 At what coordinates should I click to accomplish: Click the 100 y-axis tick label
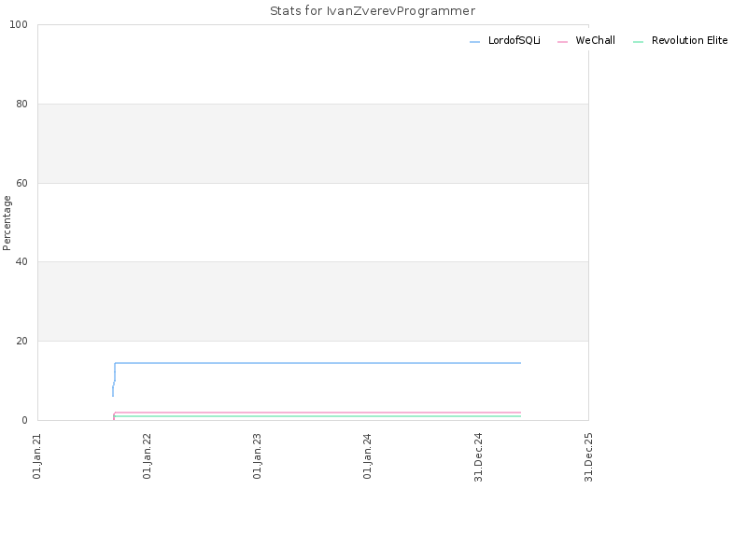19,25
